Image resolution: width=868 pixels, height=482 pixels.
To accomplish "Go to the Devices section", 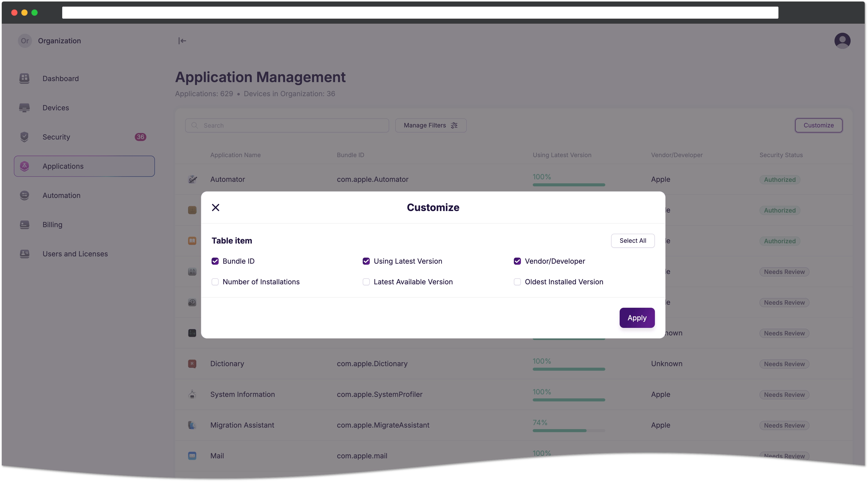I will (x=84, y=108).
